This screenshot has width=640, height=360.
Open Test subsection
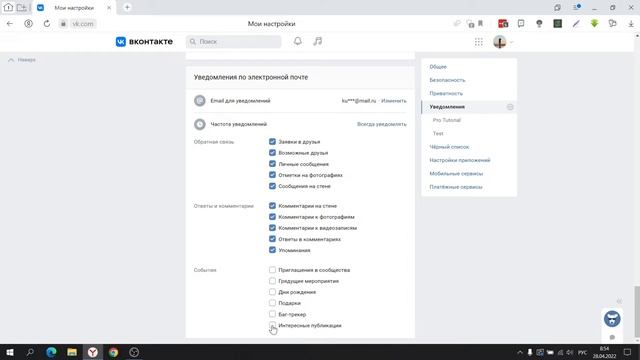click(438, 133)
